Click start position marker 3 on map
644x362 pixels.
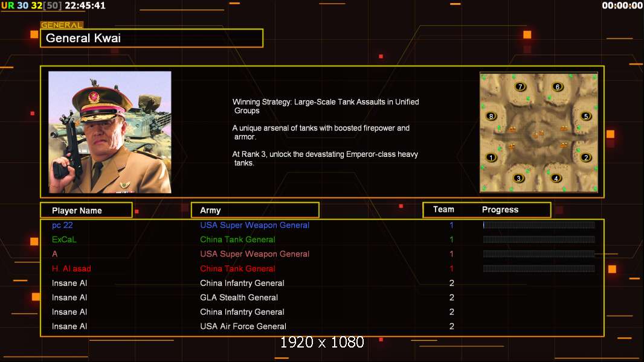pyautogui.click(x=519, y=179)
